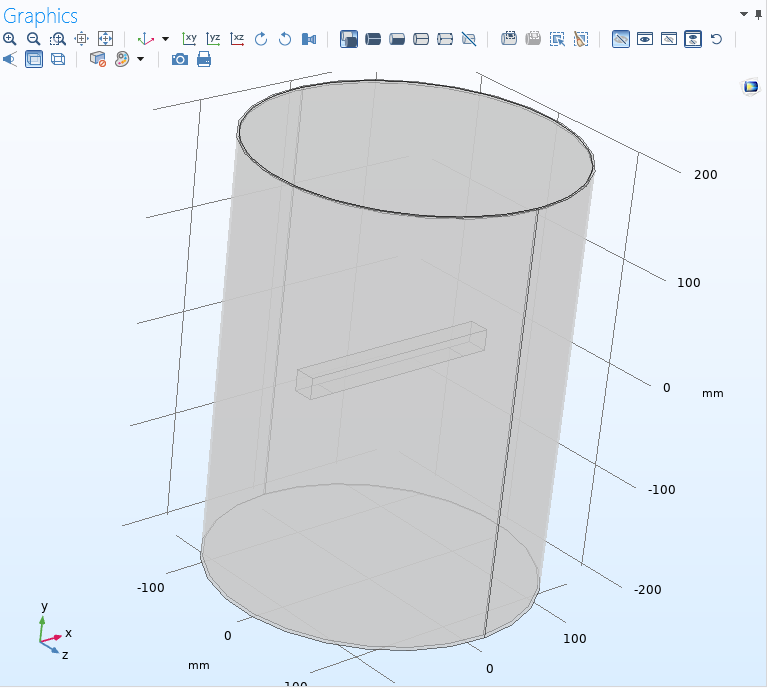Open the palette dropdown arrow
The image size is (767, 688).
click(x=140, y=59)
